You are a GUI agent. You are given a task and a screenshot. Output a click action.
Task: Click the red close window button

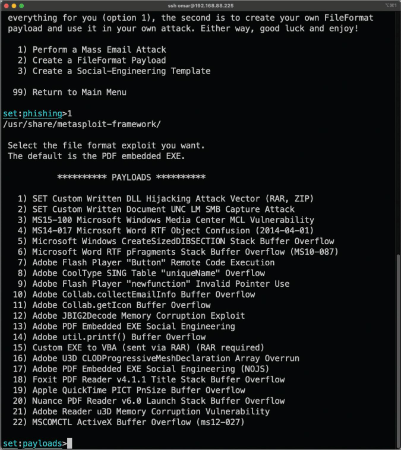[x=6, y=6]
